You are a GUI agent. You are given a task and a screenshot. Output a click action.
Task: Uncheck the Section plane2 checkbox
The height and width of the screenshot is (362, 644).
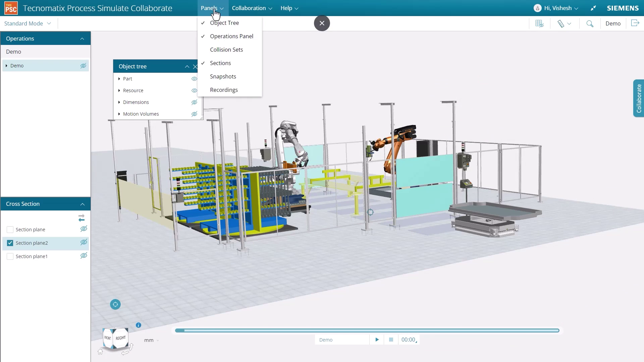(x=10, y=243)
